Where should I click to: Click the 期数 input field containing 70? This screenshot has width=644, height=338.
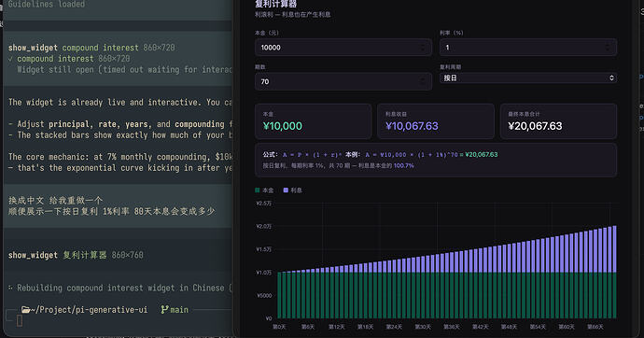tap(343, 82)
